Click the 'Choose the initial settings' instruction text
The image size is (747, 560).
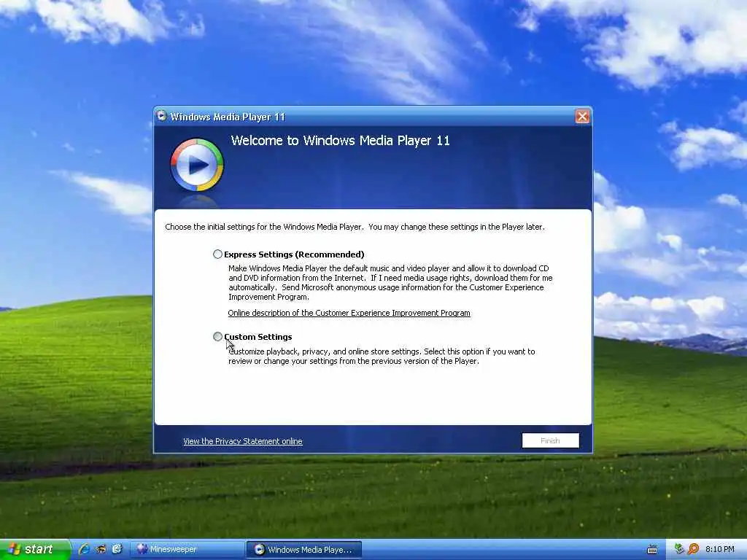point(355,227)
